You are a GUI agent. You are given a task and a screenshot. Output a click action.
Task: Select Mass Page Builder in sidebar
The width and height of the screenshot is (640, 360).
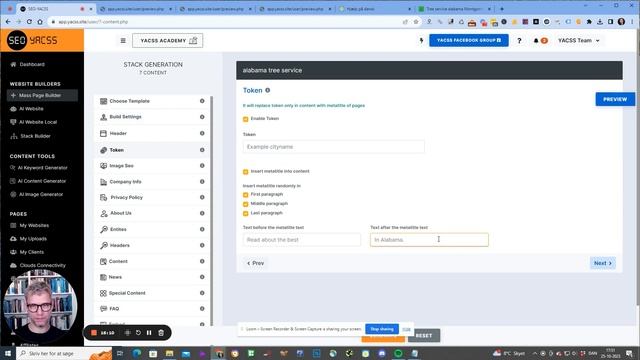(x=42, y=95)
